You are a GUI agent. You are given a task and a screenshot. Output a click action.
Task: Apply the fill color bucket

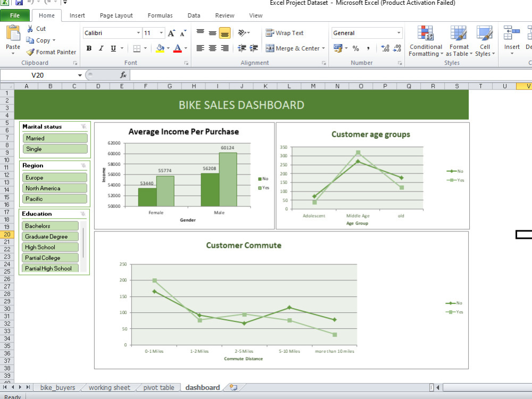[x=160, y=48]
